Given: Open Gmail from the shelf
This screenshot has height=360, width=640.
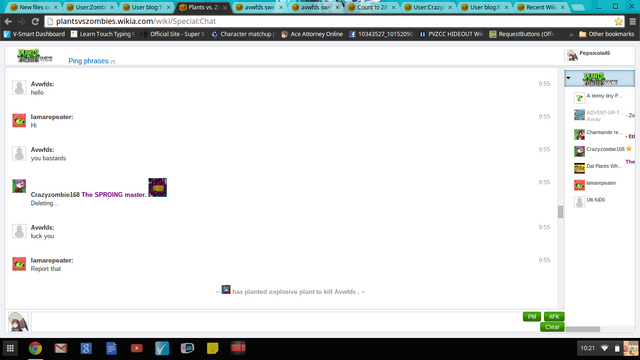Looking at the screenshot, I should (60, 348).
